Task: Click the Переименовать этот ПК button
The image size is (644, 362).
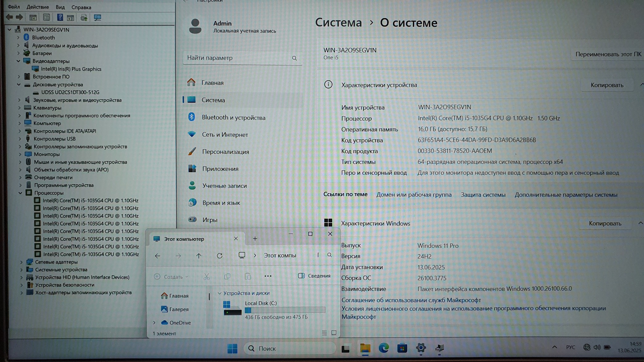Action: coord(608,54)
